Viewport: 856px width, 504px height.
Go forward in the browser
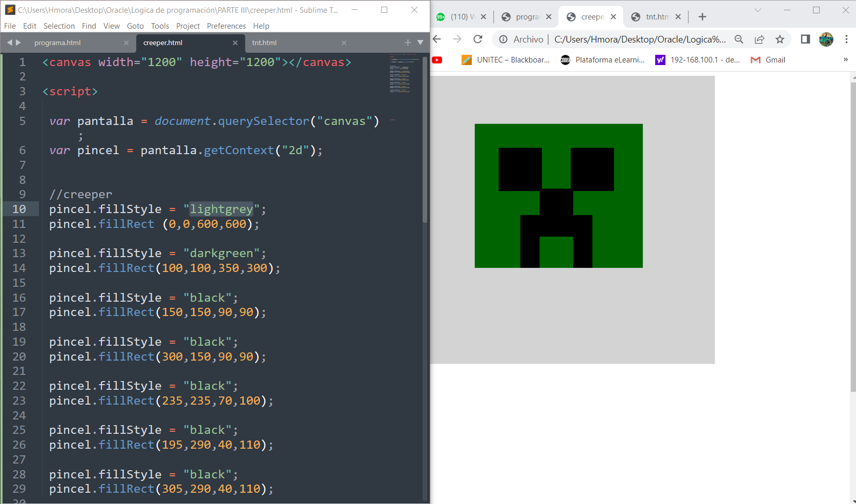[x=457, y=39]
